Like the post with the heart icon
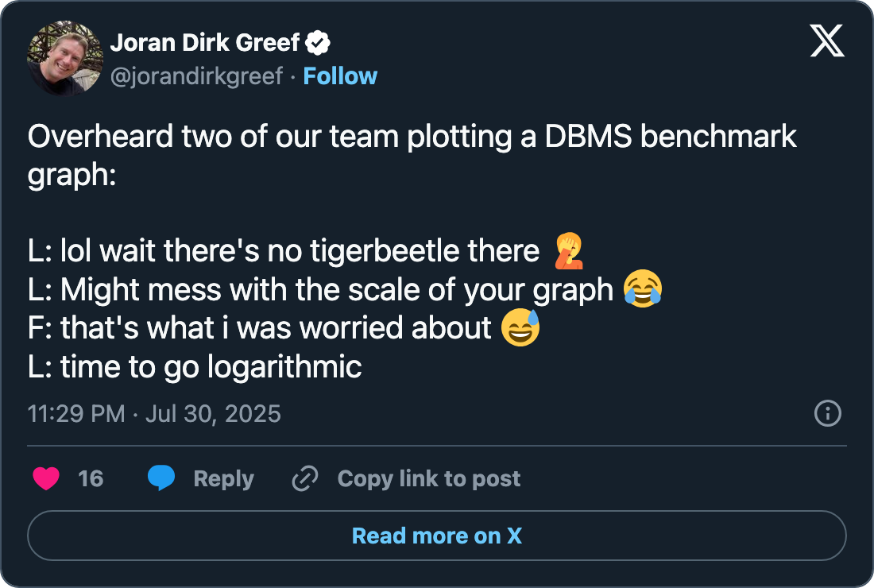 click(x=46, y=478)
